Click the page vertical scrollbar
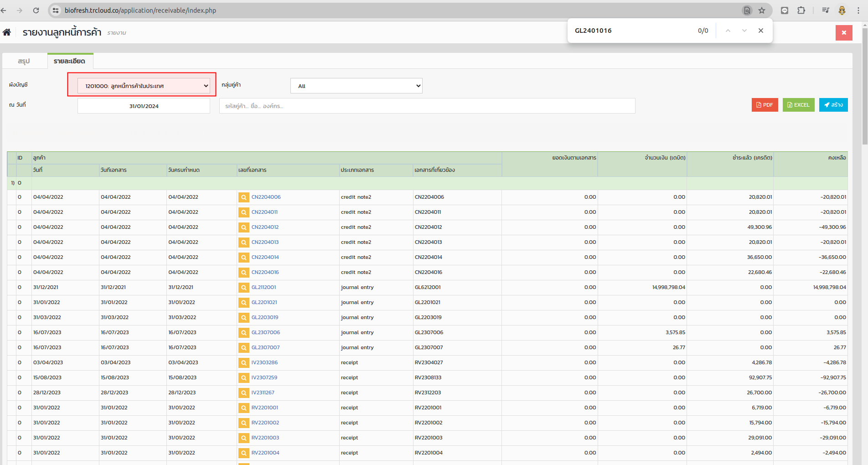Image resolution: width=868 pixels, height=465 pixels. [x=864, y=87]
